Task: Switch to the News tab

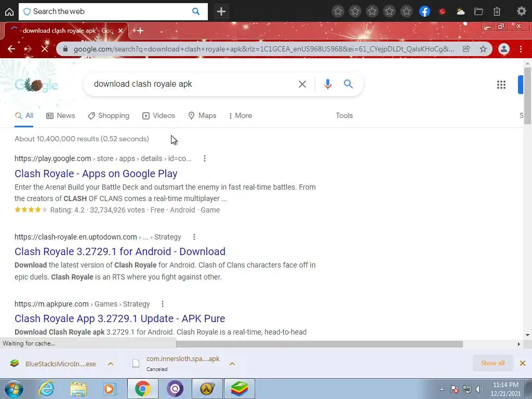Action: click(61, 116)
